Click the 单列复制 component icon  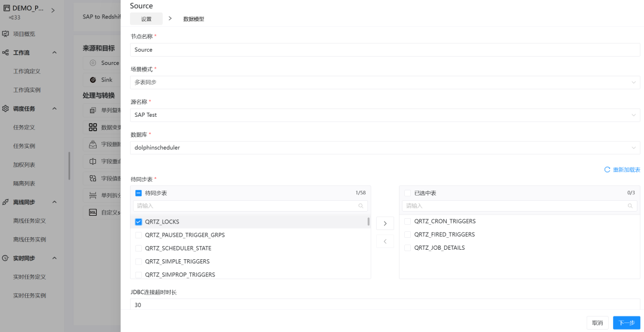click(x=93, y=110)
